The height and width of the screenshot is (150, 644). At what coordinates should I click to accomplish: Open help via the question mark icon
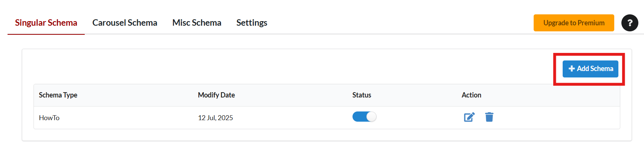[630, 23]
